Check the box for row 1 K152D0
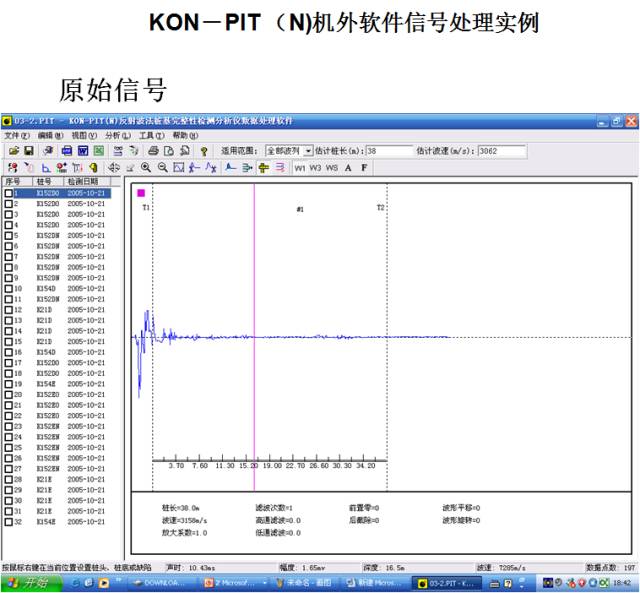The image size is (640, 593). (x=9, y=193)
